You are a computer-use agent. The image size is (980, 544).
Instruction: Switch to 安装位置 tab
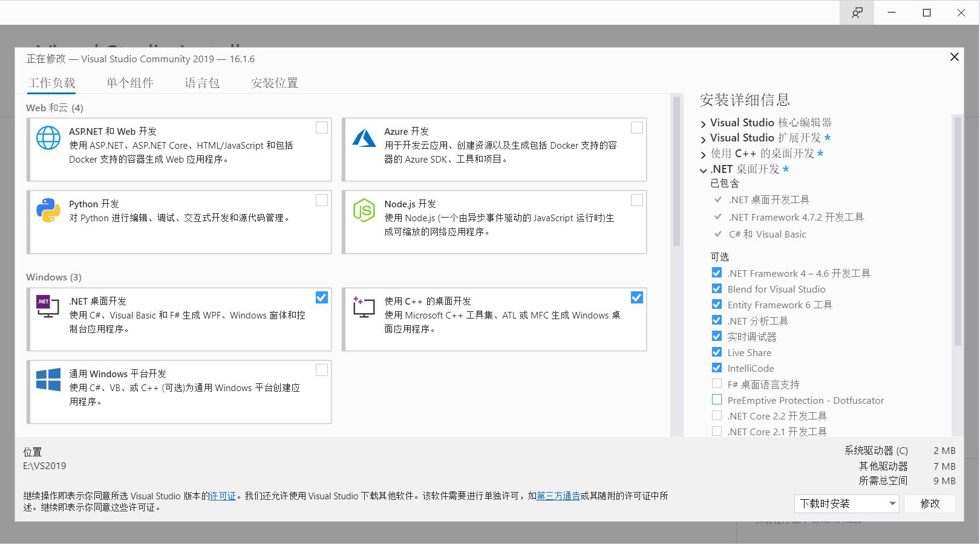coord(275,83)
